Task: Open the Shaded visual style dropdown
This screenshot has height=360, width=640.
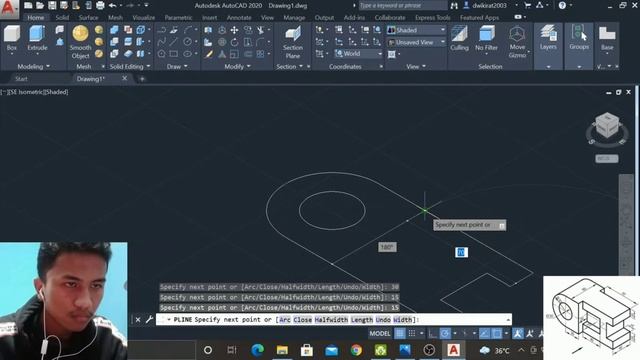Action: pyautogui.click(x=416, y=30)
